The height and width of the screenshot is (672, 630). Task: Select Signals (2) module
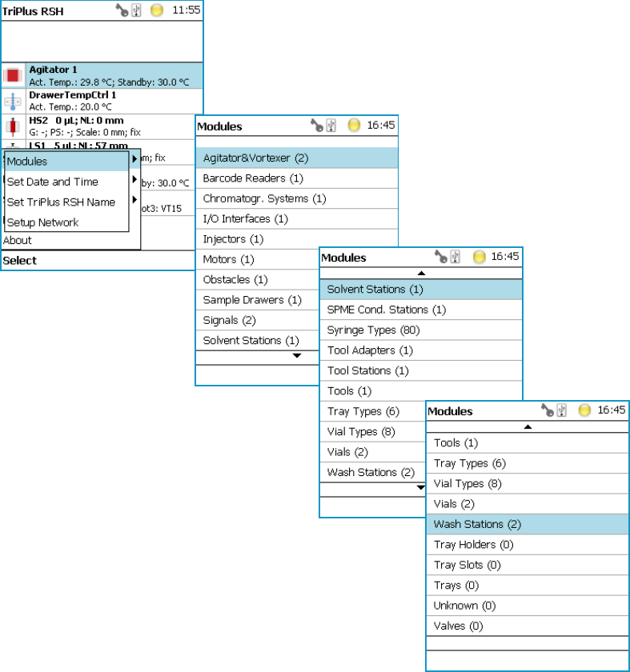coord(257,320)
